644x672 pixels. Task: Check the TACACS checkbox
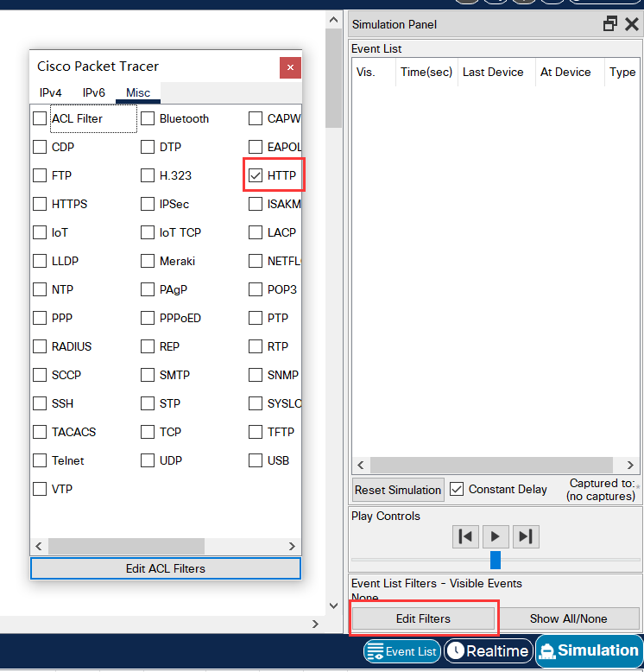coord(40,432)
